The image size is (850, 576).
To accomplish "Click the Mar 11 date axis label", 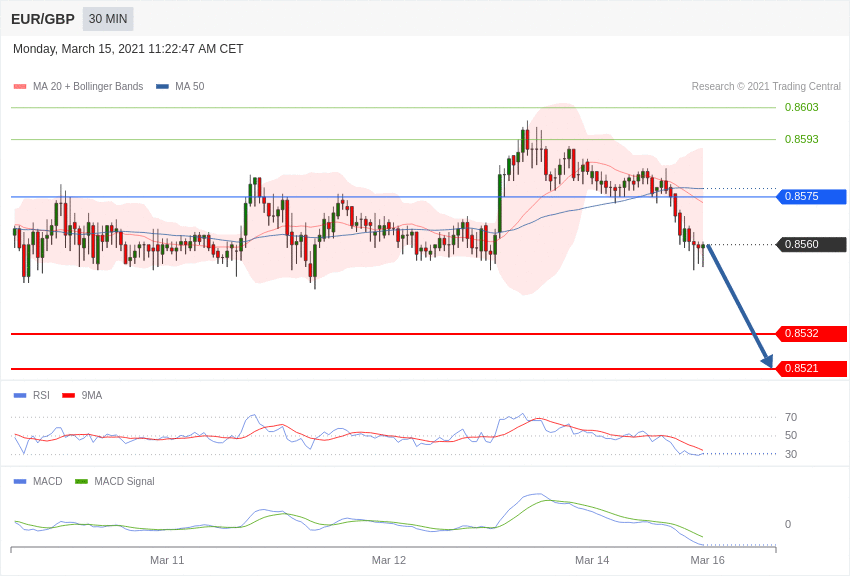I will point(167,560).
